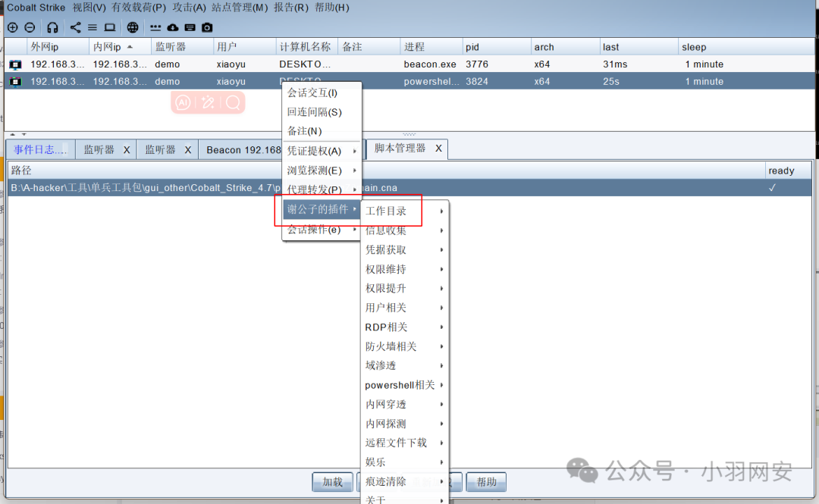The image size is (819, 504).
Task: Expand 用户相关 submenu
Action: coord(405,308)
